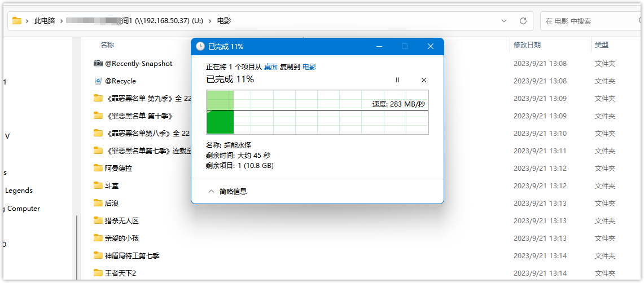The image size is (644, 283).
Task: Click the @Recycle bin icon
Action: tap(98, 81)
